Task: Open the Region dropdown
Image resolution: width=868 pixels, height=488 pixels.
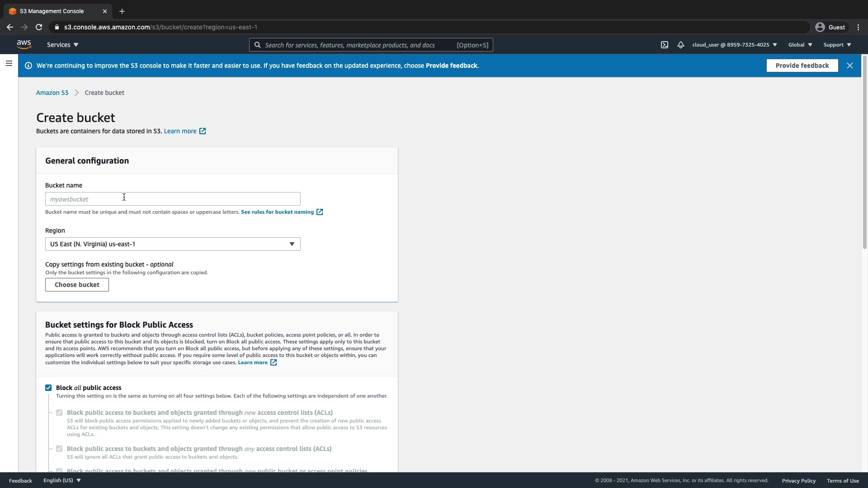Action: (x=172, y=244)
